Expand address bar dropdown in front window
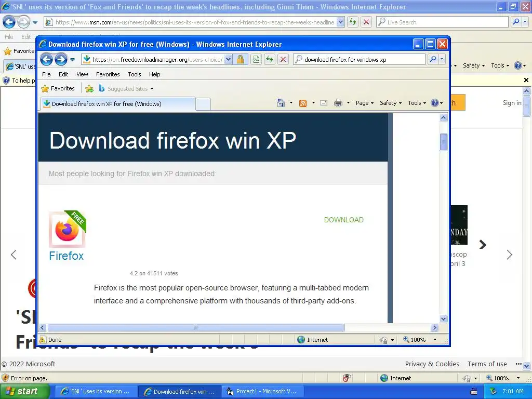The image size is (532, 399). pos(229,60)
